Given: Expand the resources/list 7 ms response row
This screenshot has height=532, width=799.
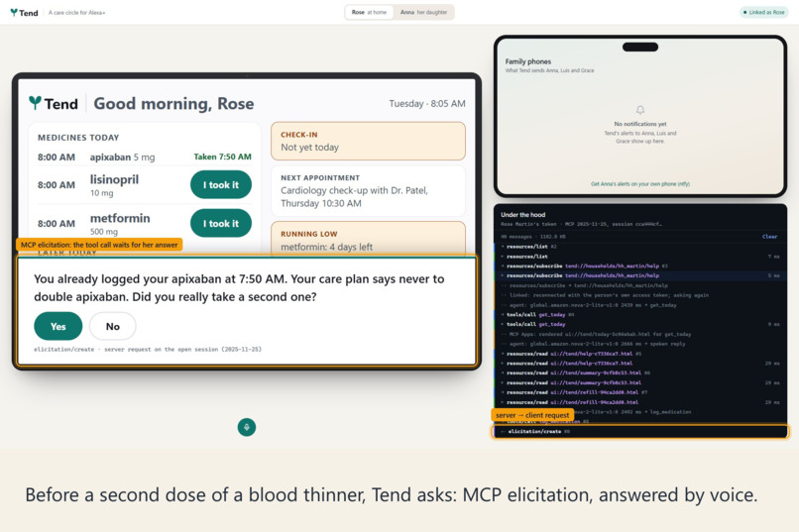Looking at the screenshot, I should tap(640, 256).
